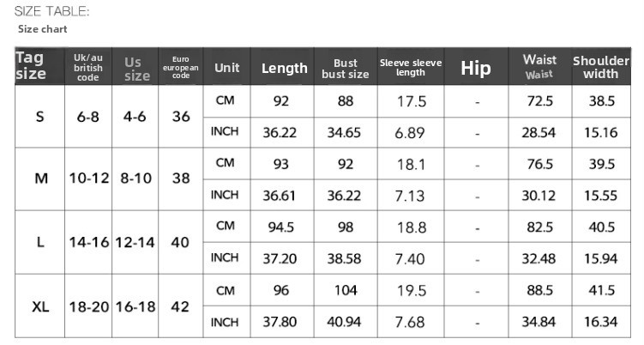Click the bust value '104'
The width and height of the screenshot is (644, 345).
click(346, 290)
